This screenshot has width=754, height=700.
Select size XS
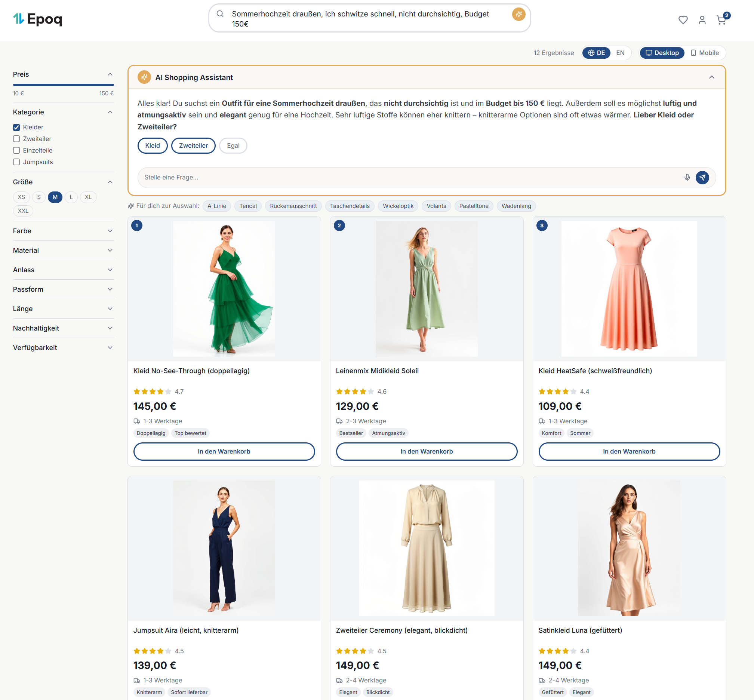[22, 197]
